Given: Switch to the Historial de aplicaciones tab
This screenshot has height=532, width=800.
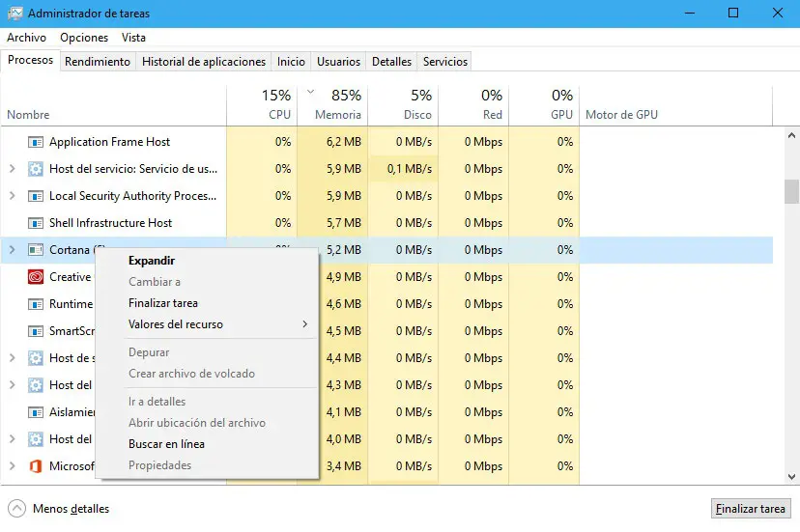Looking at the screenshot, I should pos(204,62).
